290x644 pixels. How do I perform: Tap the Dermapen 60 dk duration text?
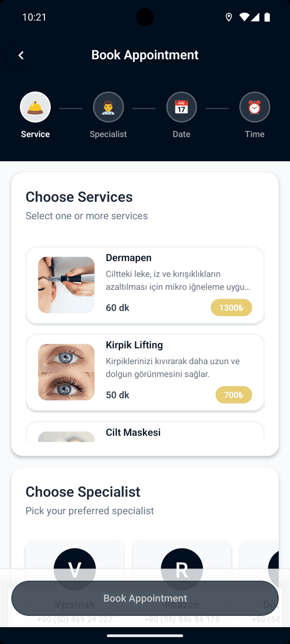(117, 308)
